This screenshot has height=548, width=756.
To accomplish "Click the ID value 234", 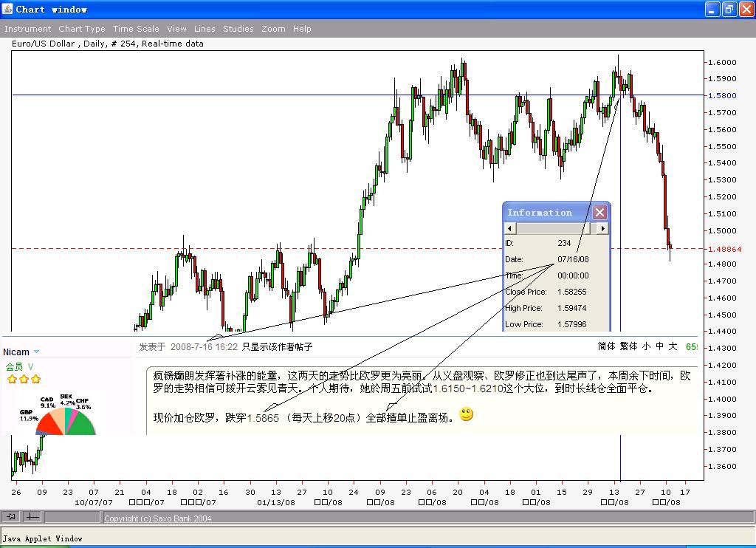I will (x=564, y=243).
